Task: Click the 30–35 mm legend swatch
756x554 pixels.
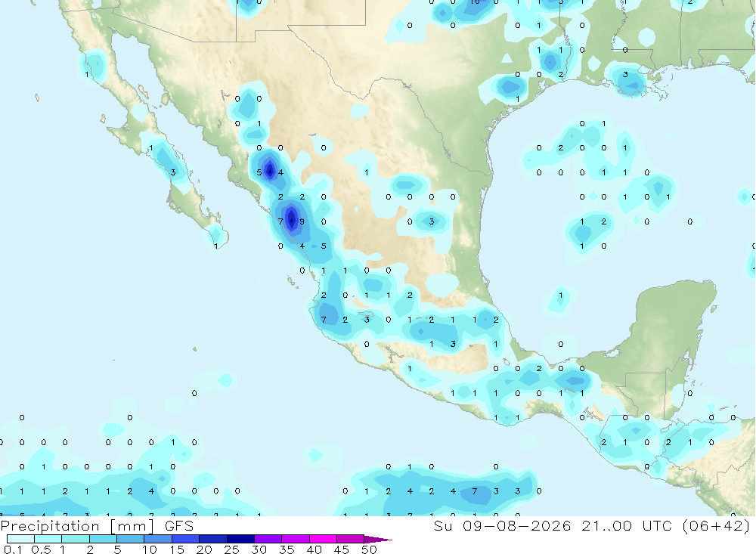Action: (268, 539)
